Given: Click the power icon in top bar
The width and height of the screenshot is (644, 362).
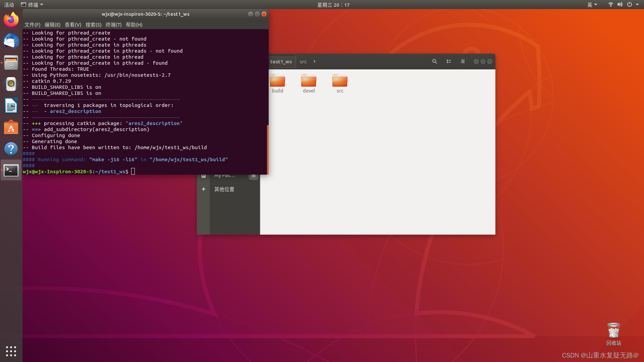Looking at the screenshot, I should point(630,5).
